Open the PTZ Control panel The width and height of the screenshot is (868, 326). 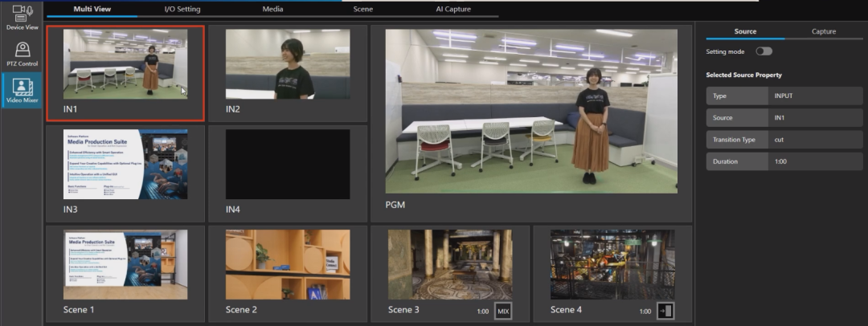tap(22, 54)
